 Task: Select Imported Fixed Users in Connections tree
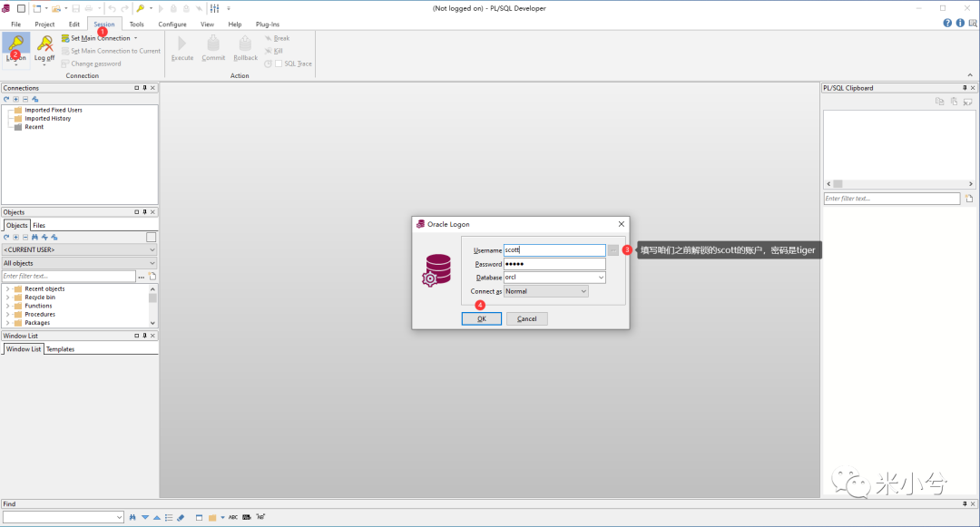tap(54, 110)
